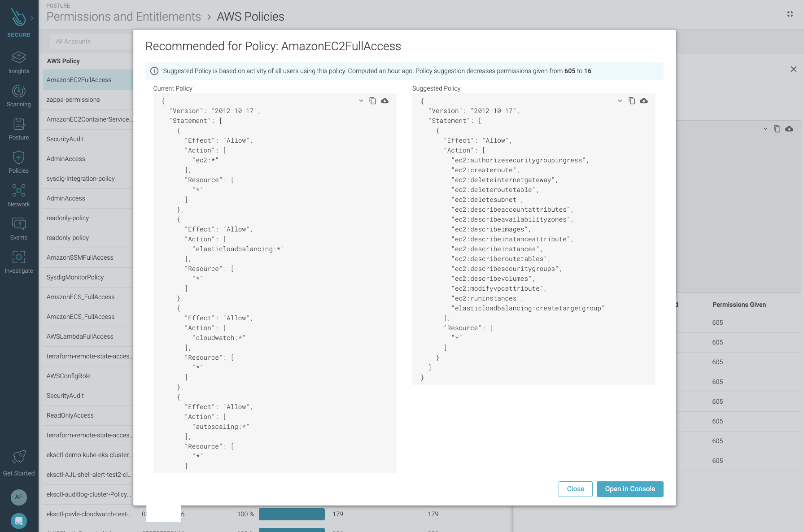Select AWSConfigRole policy row
804x532 pixels.
88,376
